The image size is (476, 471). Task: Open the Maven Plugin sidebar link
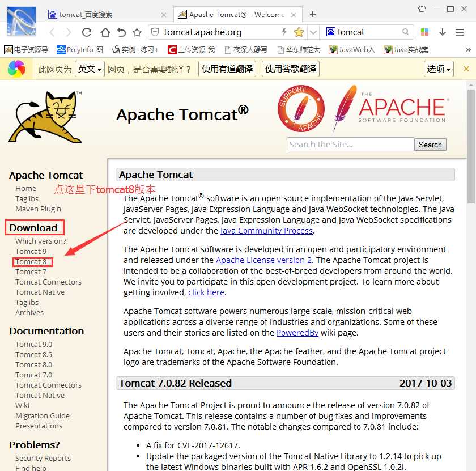coord(39,209)
